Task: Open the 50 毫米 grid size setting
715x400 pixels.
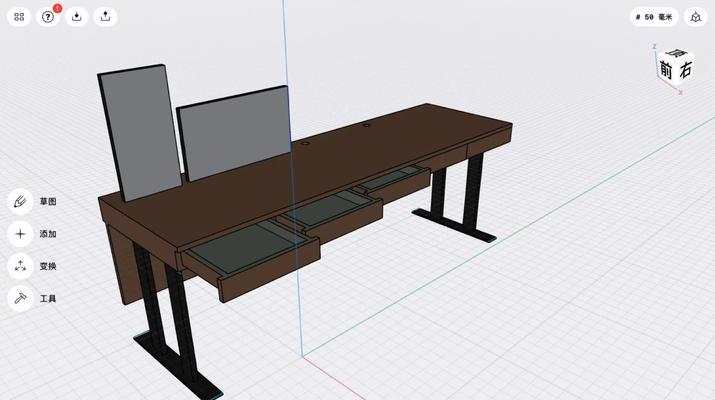Action: [654, 17]
